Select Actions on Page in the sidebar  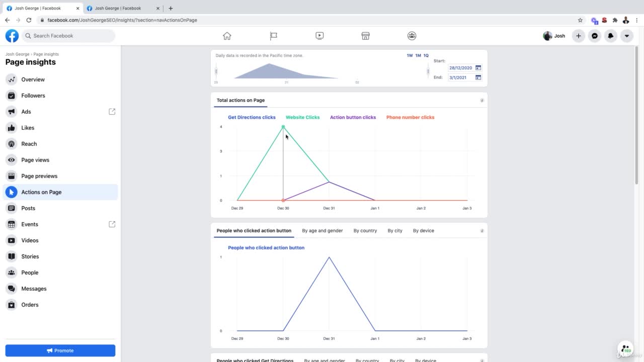tap(60, 192)
